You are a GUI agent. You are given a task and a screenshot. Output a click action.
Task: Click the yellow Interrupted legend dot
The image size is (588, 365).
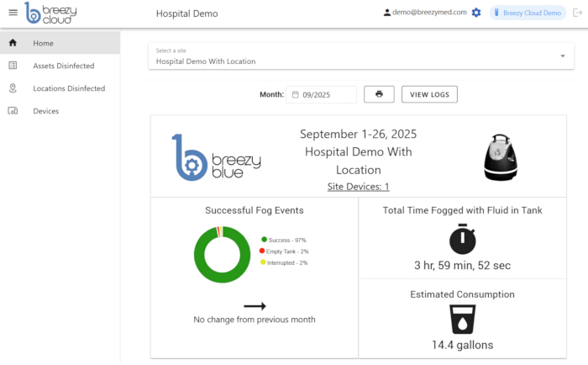click(263, 262)
